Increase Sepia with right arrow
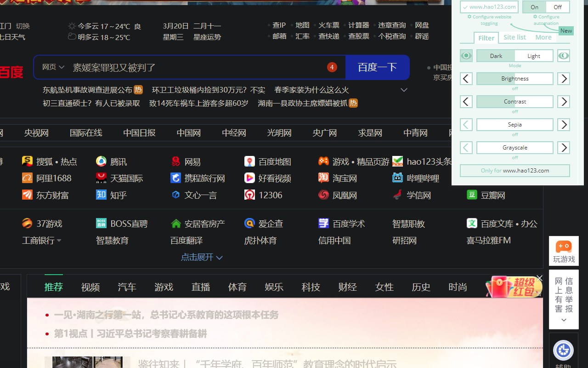Screen dimensions: 588x368 coord(564,125)
